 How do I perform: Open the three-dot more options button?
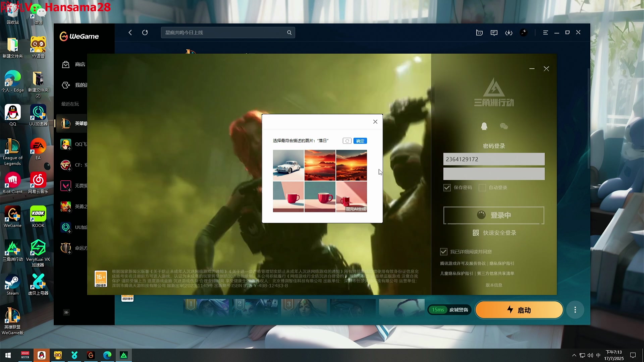575,310
